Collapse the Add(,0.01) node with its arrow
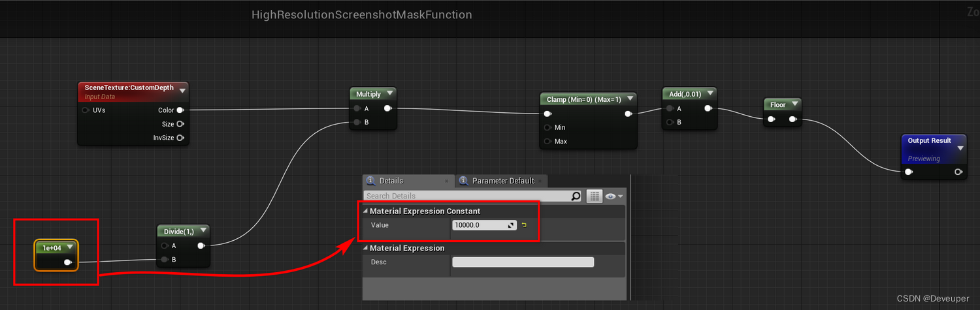980x310 pixels. pyautogui.click(x=710, y=94)
